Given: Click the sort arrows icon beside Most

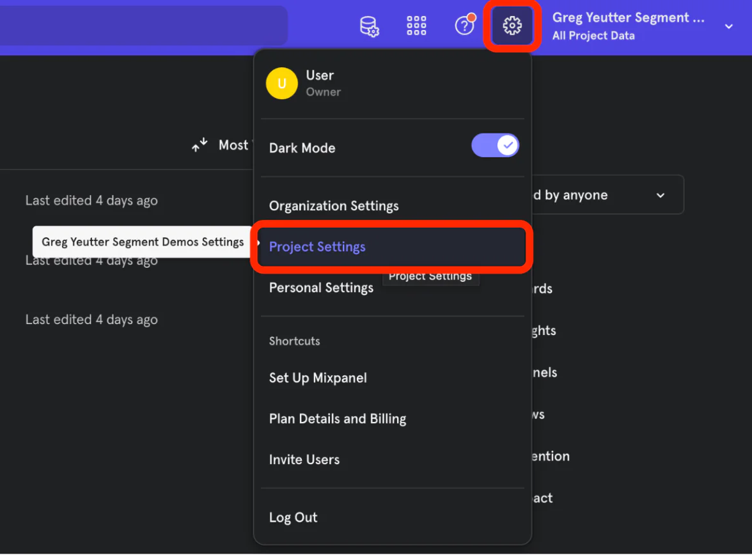Looking at the screenshot, I should pyautogui.click(x=200, y=145).
